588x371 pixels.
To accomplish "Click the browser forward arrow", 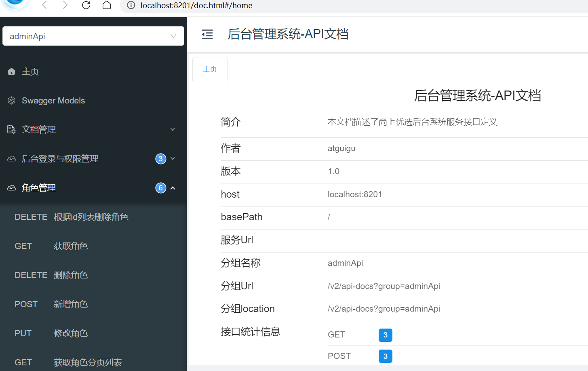I will point(65,5).
